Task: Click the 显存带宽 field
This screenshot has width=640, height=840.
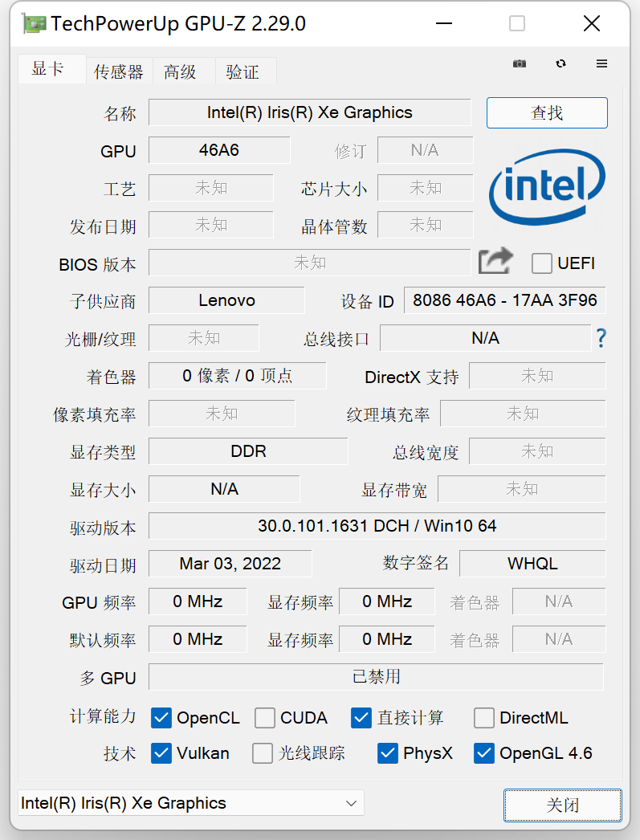Action: 522,488
